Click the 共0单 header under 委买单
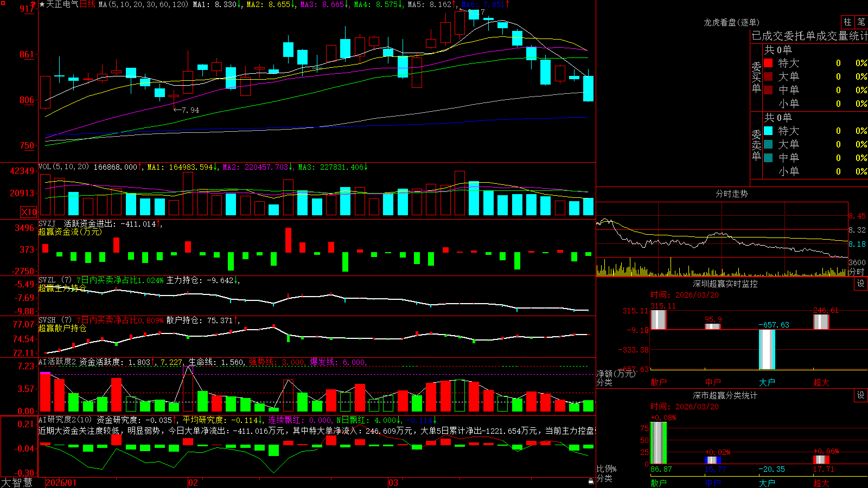This screenshot has width=868, height=488. click(778, 50)
